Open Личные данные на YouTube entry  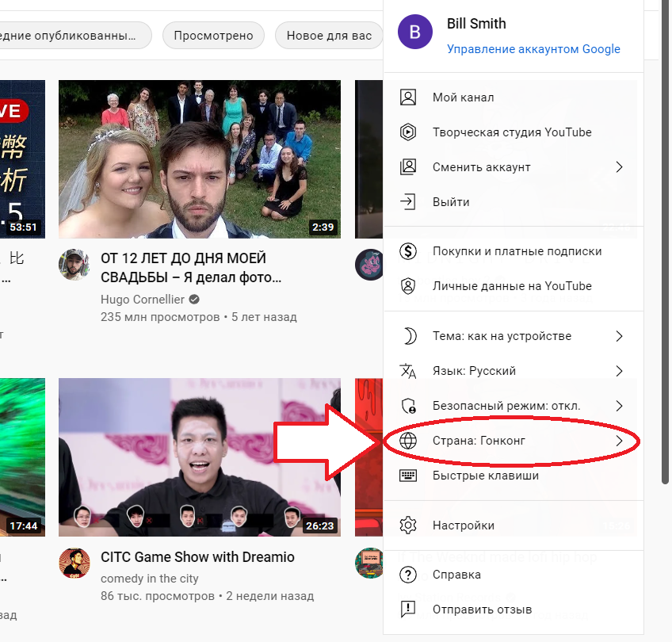click(512, 286)
